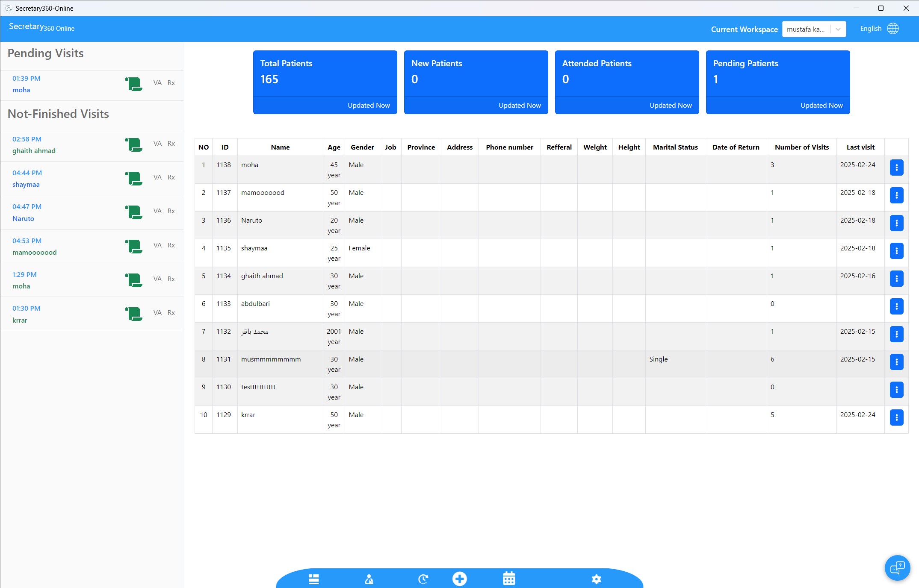Open the calendar icon in bottom bar
This screenshot has width=919, height=588.
click(x=509, y=578)
